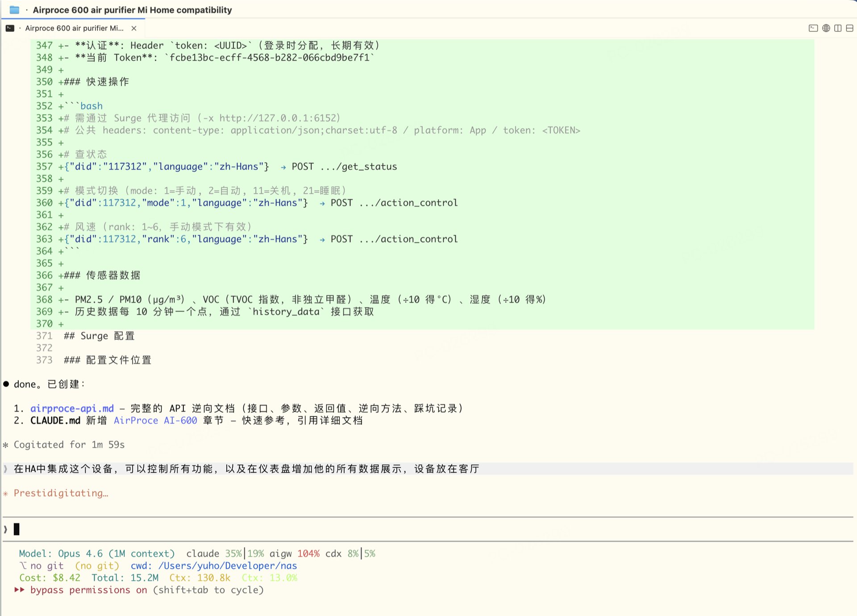
Task: Open the globe browser icon
Action: tap(826, 28)
